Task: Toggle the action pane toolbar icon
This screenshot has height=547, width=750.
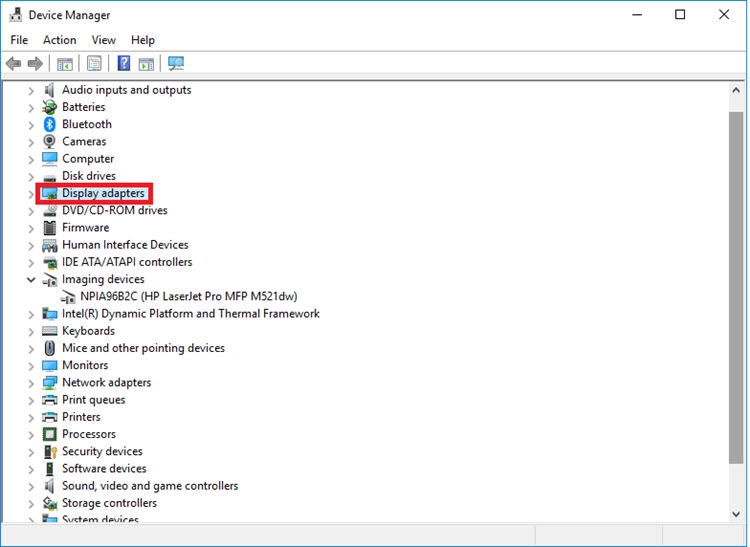Action: tap(146, 63)
